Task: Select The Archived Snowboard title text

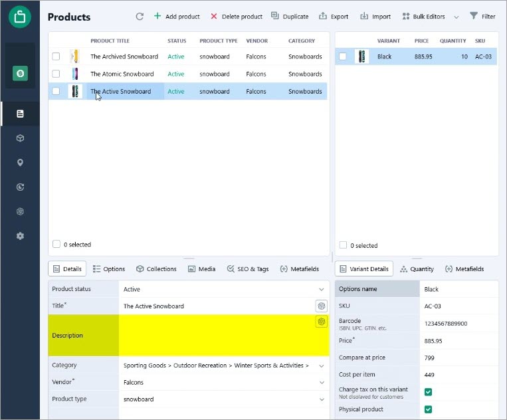Action: pyautogui.click(x=124, y=56)
